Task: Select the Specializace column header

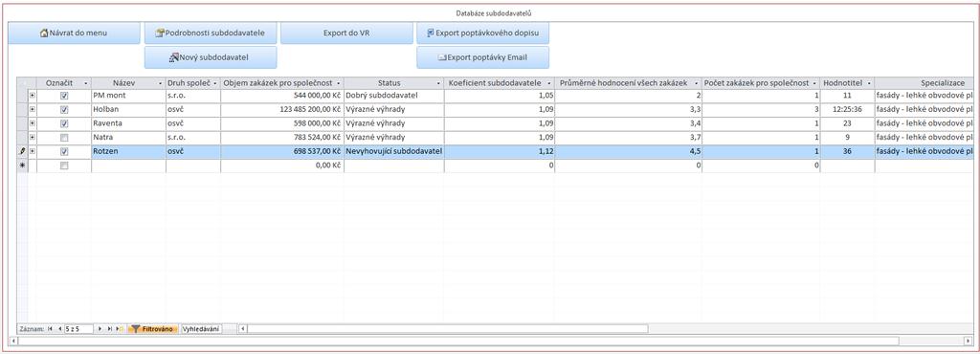Action: [x=924, y=83]
